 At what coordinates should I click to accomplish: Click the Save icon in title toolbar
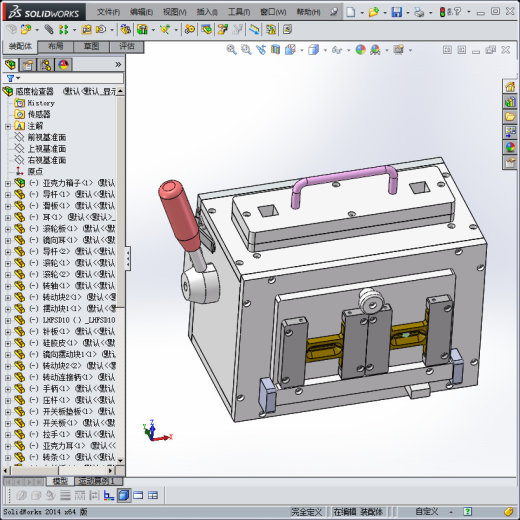click(397, 13)
